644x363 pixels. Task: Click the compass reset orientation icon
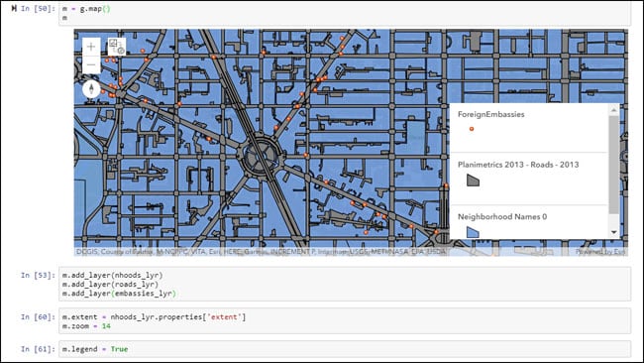[91, 89]
